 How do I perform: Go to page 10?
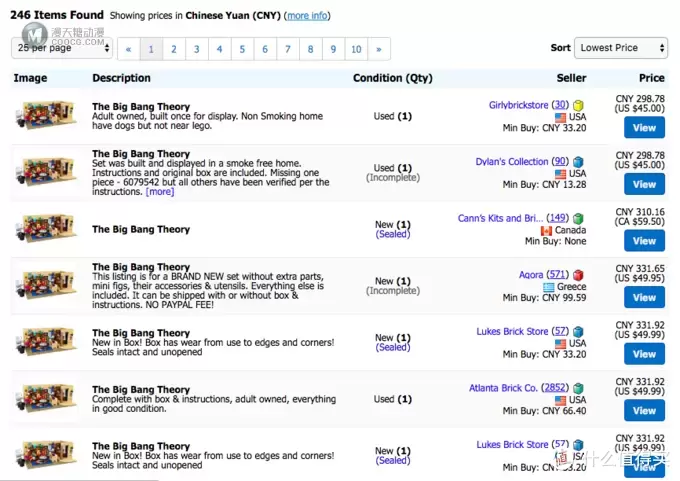click(x=356, y=49)
